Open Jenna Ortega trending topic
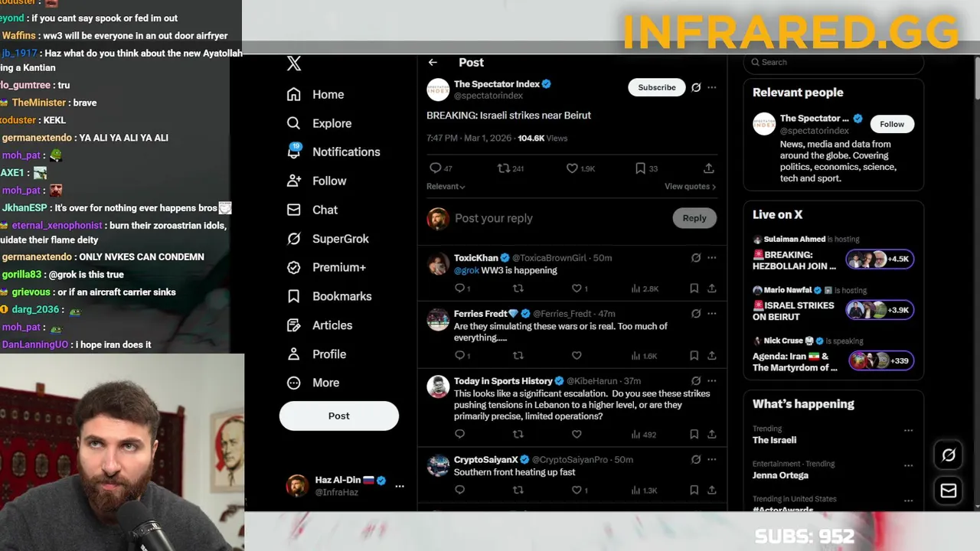 tap(780, 475)
